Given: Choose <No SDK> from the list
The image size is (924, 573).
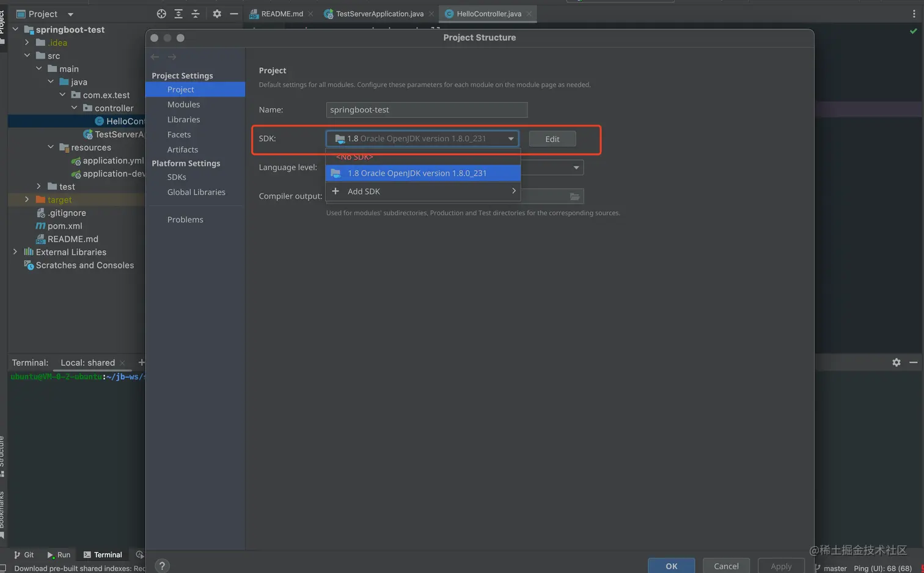Looking at the screenshot, I should click(423, 157).
